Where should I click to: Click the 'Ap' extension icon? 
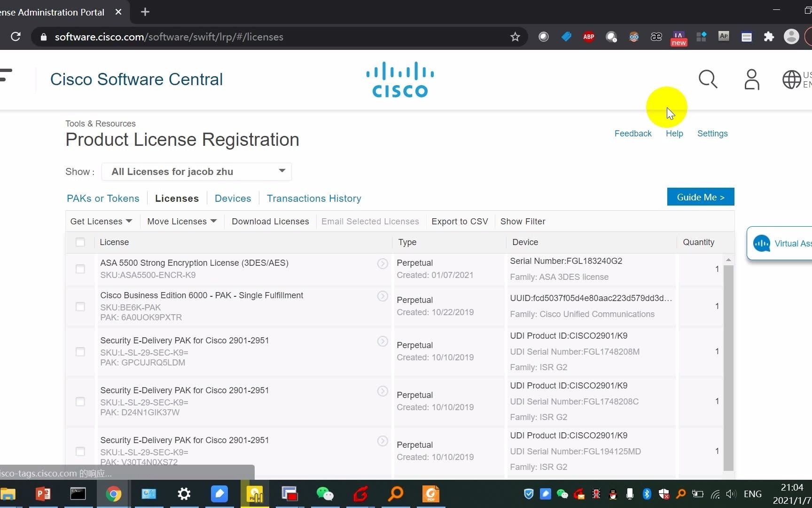pyautogui.click(x=724, y=36)
